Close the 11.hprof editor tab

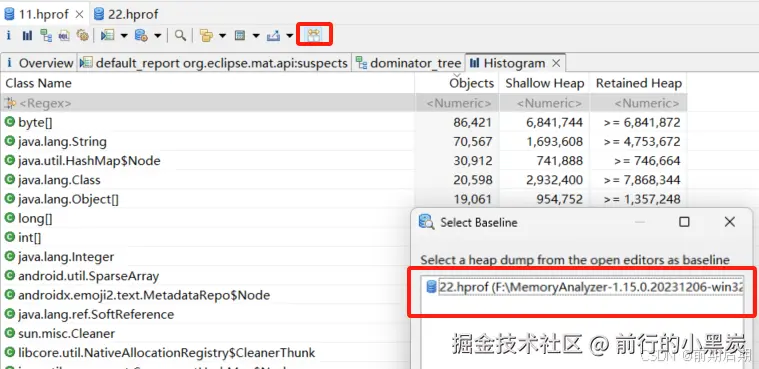(x=79, y=15)
